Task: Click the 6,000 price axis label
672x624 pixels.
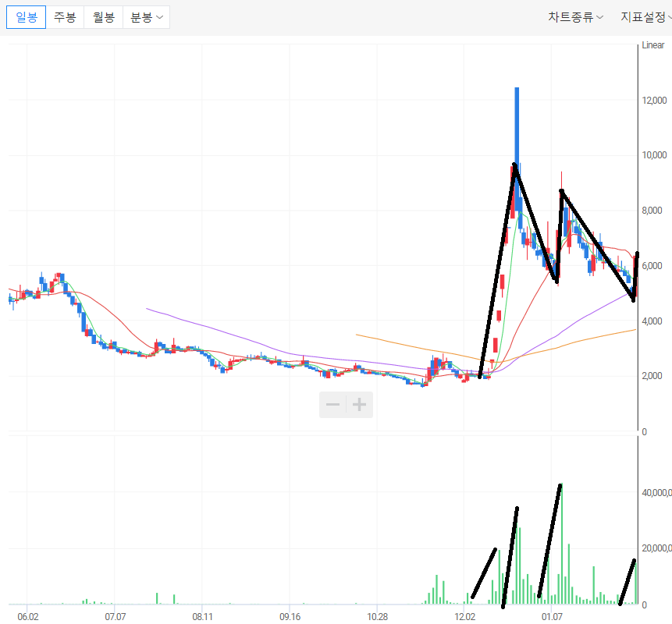Action: pyautogui.click(x=652, y=265)
